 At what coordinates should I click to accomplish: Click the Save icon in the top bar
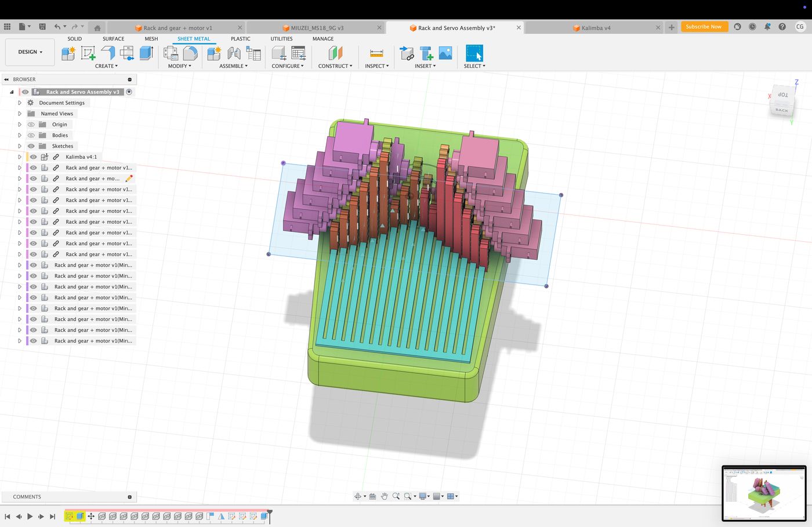tap(42, 27)
